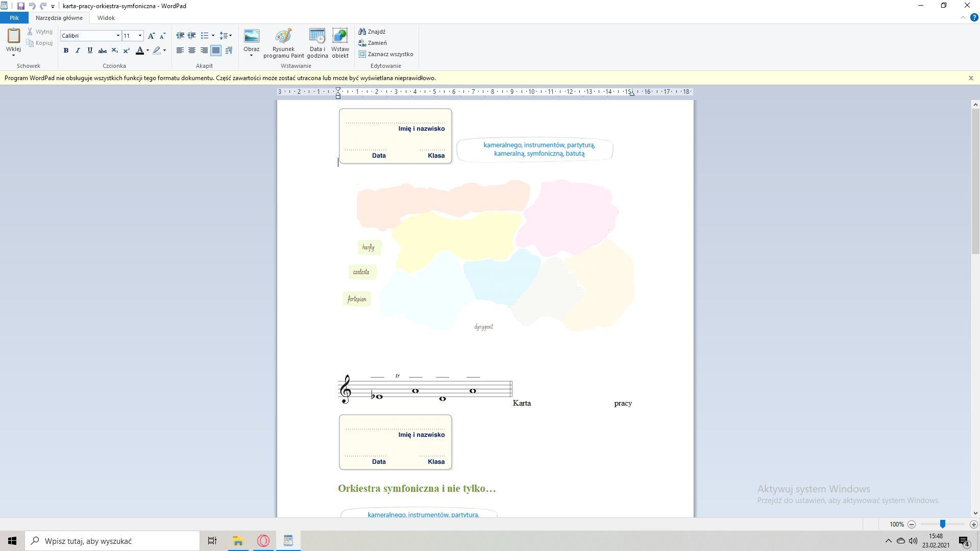Click scroll down arrow of document
The width and height of the screenshot is (980, 551).
pos(975,513)
